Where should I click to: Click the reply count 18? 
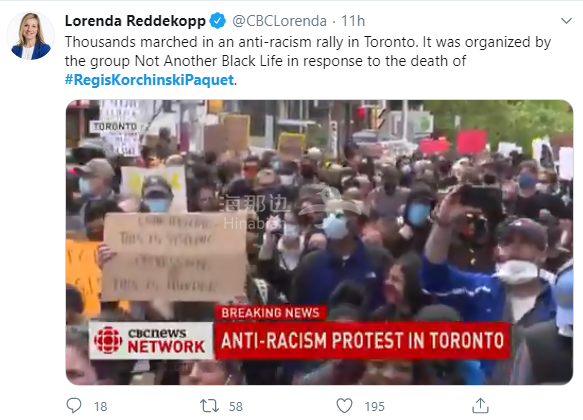coord(100,407)
